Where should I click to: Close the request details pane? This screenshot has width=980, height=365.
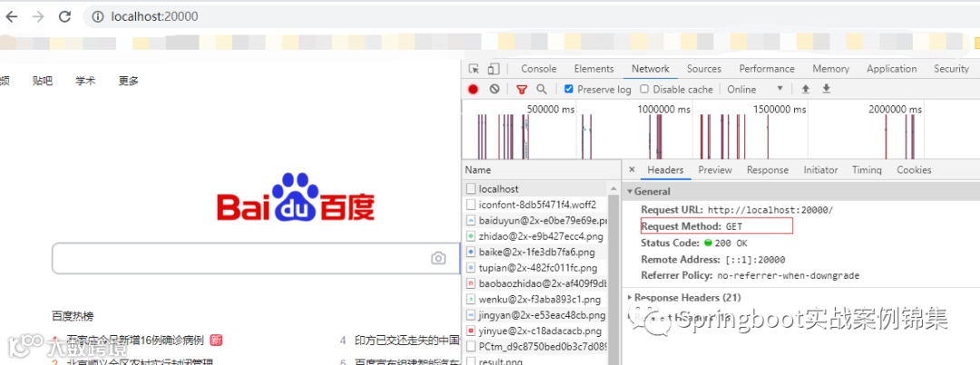(632, 170)
